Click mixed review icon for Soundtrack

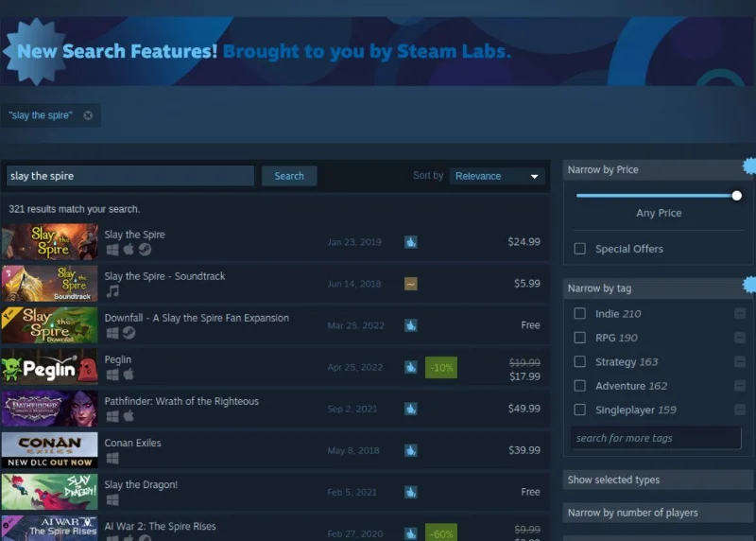(411, 284)
